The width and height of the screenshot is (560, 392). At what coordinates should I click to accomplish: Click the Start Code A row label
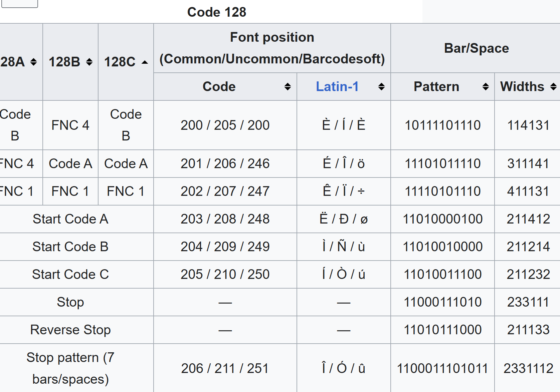[70, 219]
